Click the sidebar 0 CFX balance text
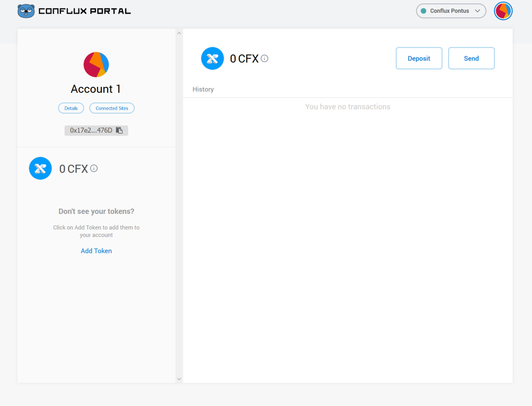532x406 pixels. pyautogui.click(x=74, y=169)
